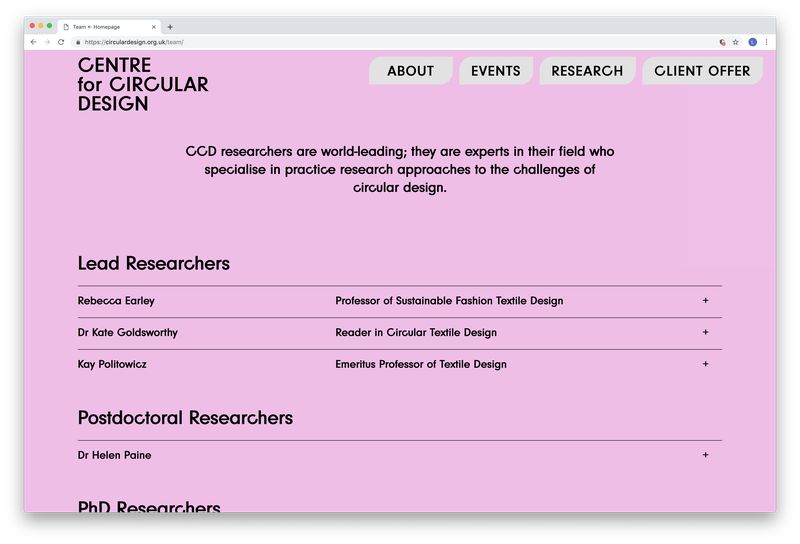Open the Chrome three-dot menu
This screenshot has height=544, width=800.
pos(766,42)
